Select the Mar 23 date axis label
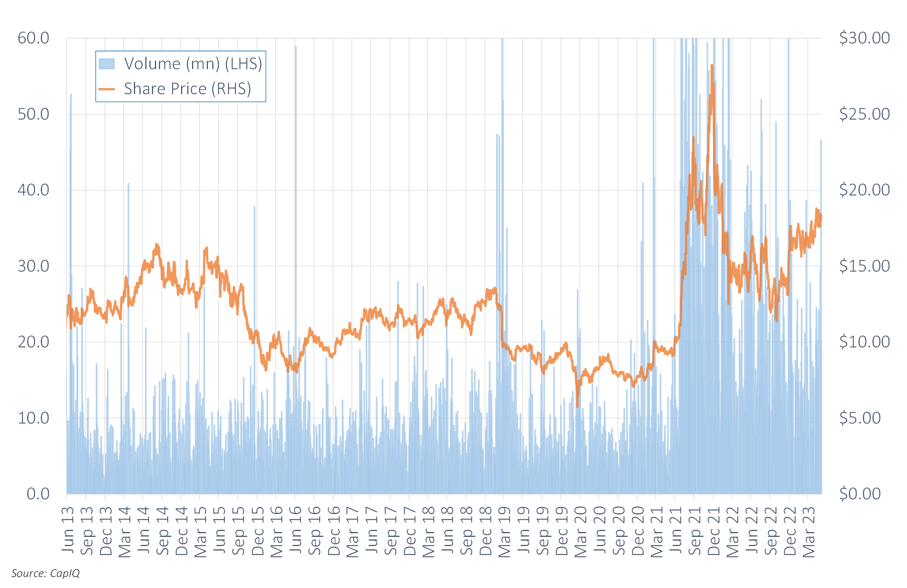Viewport: 907px width, 588px height. coord(809,532)
